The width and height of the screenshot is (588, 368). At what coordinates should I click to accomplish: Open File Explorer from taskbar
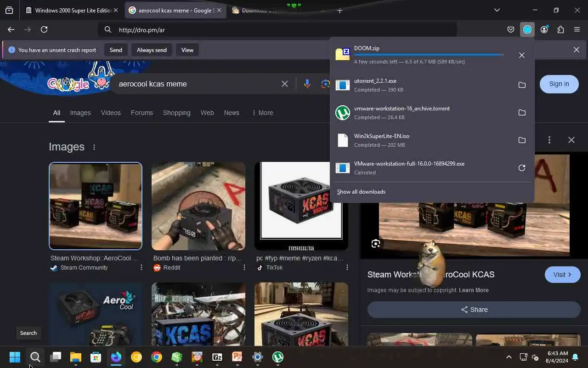click(x=75, y=357)
